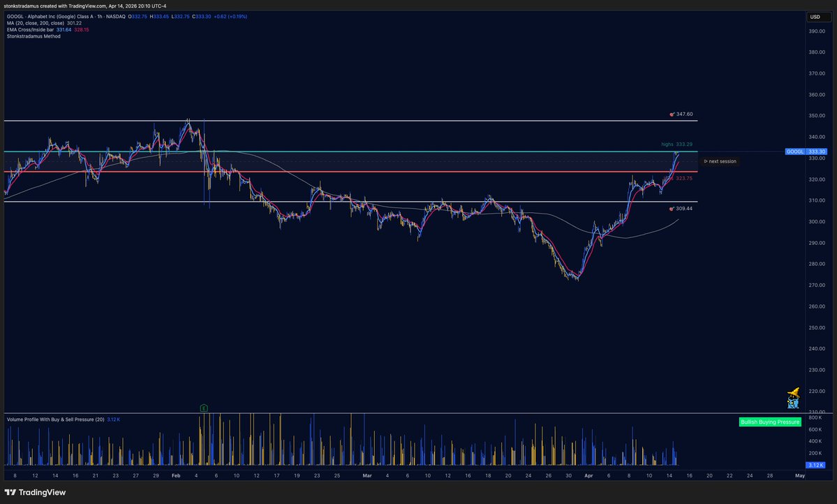
Task: Click the MA value 301.22 in the legend
Action: pos(74,23)
